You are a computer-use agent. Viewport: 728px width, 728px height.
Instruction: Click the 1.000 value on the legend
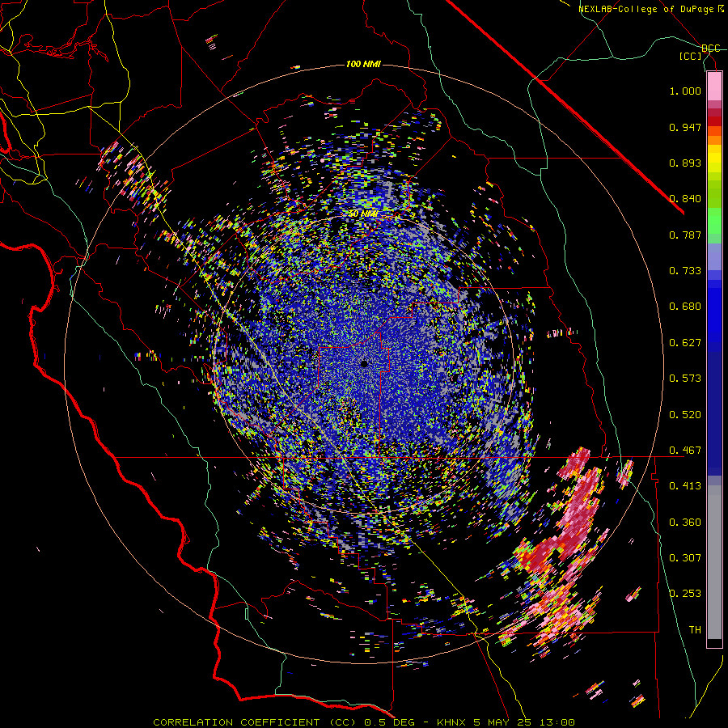(x=685, y=91)
